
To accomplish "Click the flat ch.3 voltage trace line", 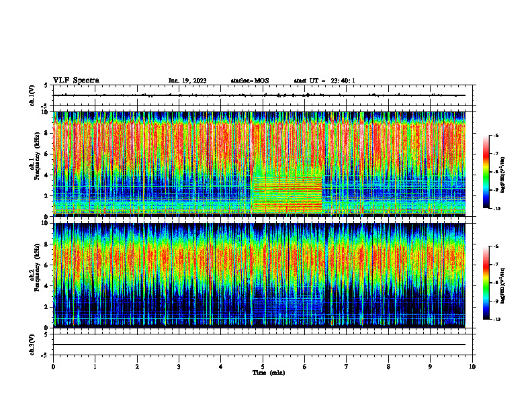I will pyautogui.click(x=259, y=345).
